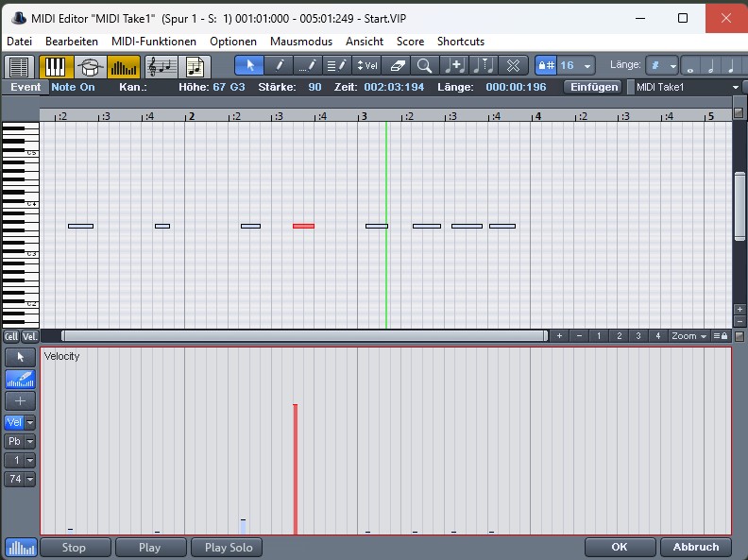The height and width of the screenshot is (560, 748).
Task: Open the MIDI-Funktionen menu
Action: pos(153,42)
